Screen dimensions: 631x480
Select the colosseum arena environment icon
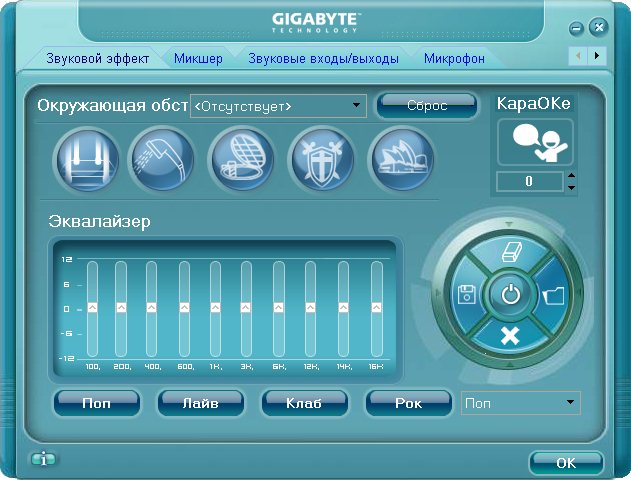tap(242, 160)
